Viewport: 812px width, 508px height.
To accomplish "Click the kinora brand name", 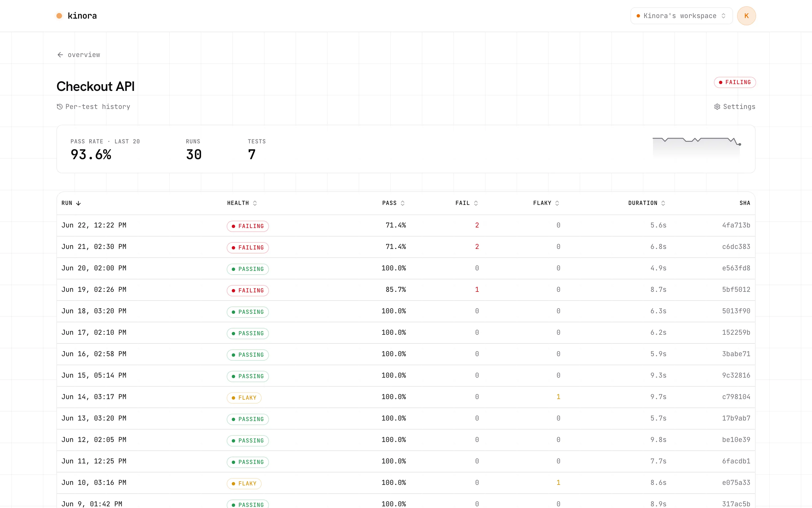I will [82, 16].
